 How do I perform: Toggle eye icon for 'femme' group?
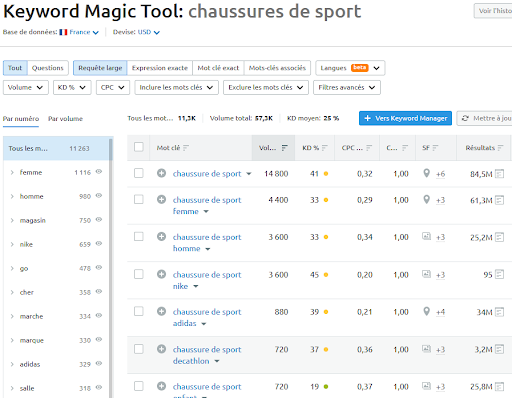(99, 172)
